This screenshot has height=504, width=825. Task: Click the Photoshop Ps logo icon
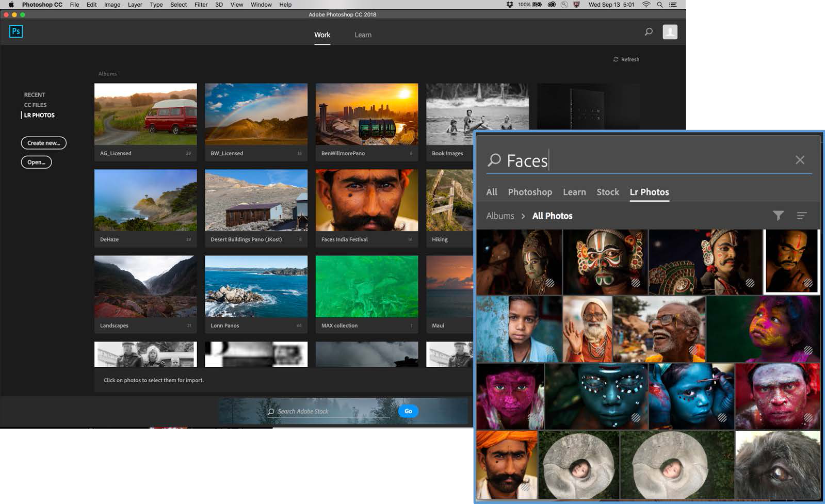[16, 31]
